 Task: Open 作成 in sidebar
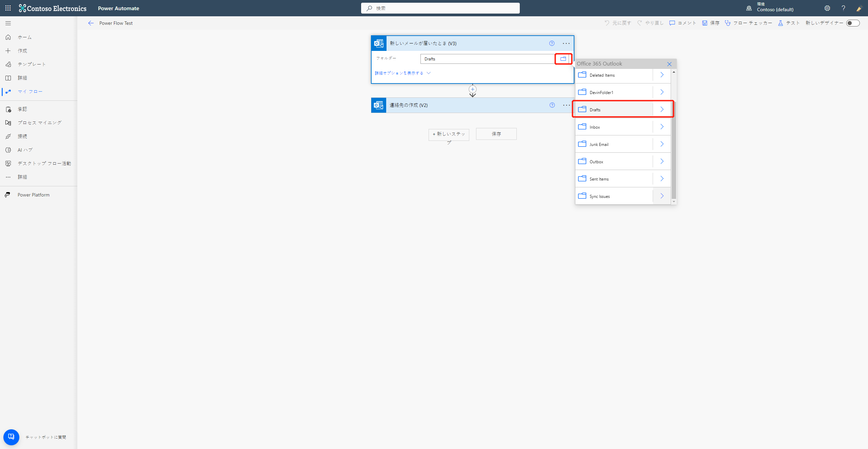point(39,51)
